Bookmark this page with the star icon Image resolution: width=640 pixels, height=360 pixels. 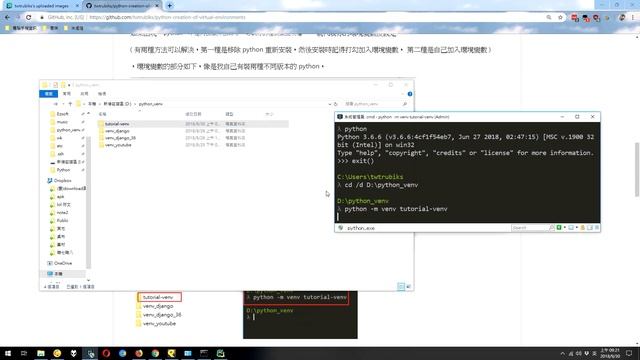560,18
